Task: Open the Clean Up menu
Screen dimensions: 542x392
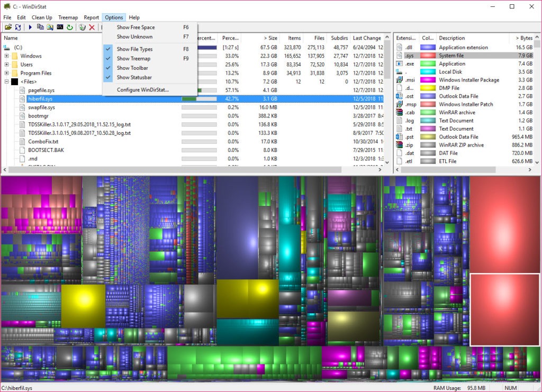Action: [x=42, y=17]
